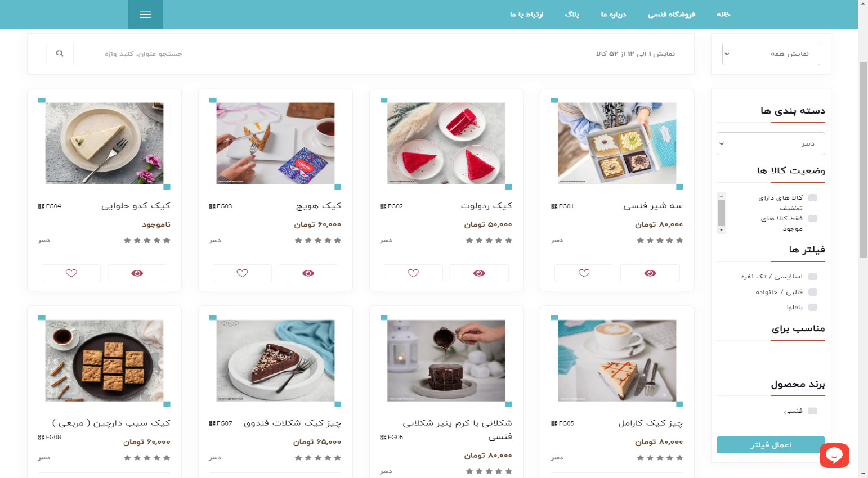This screenshot has height=478, width=868.
Task: Tick the باقلوا filter checkbox
Action: (813, 308)
